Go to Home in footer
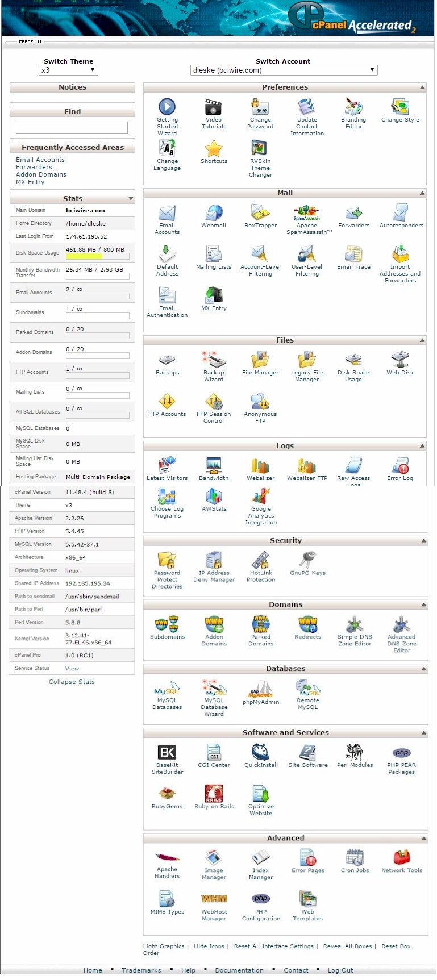The height and width of the screenshot is (980, 437). 93,970
